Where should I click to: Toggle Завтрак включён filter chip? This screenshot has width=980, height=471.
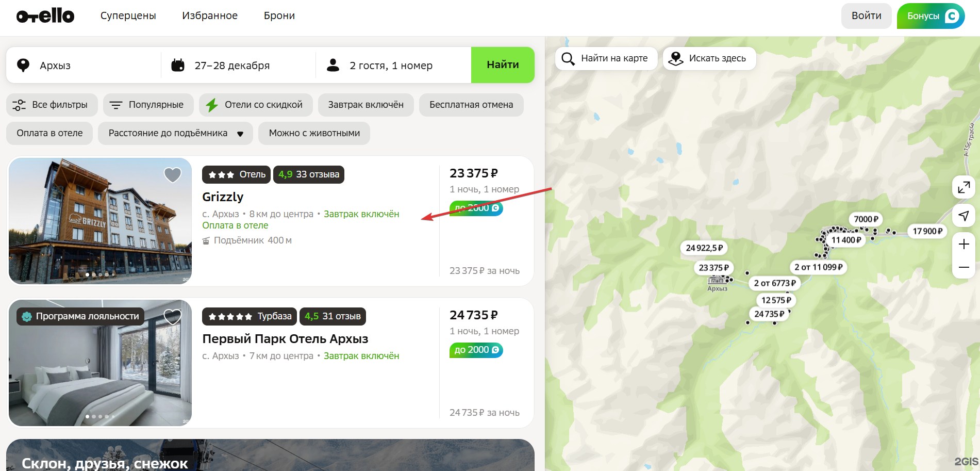point(366,105)
